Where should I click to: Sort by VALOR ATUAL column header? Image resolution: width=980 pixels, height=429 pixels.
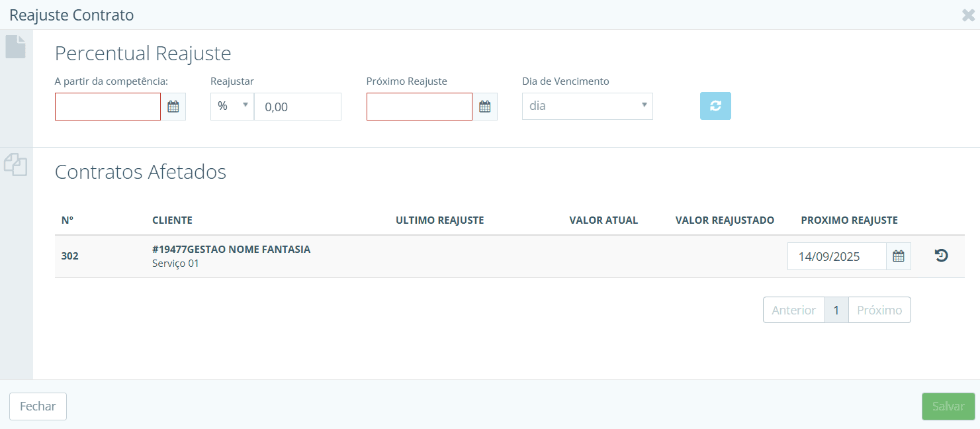[603, 220]
